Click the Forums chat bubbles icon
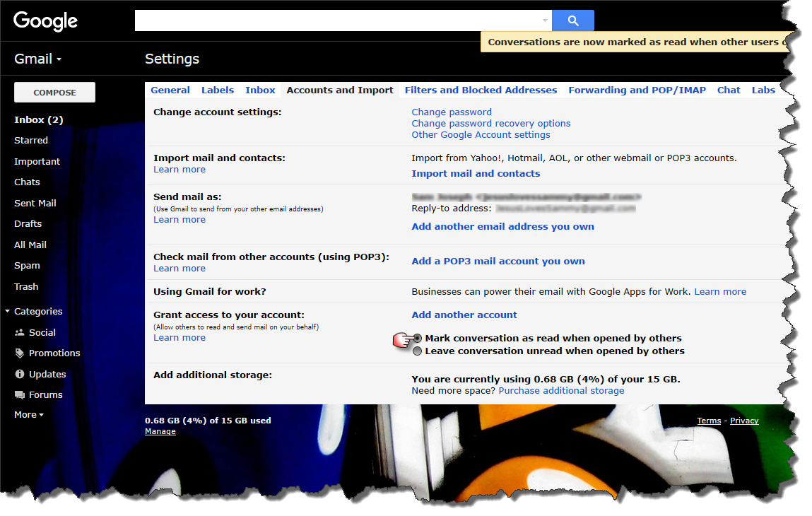812x516 pixels. coord(20,394)
